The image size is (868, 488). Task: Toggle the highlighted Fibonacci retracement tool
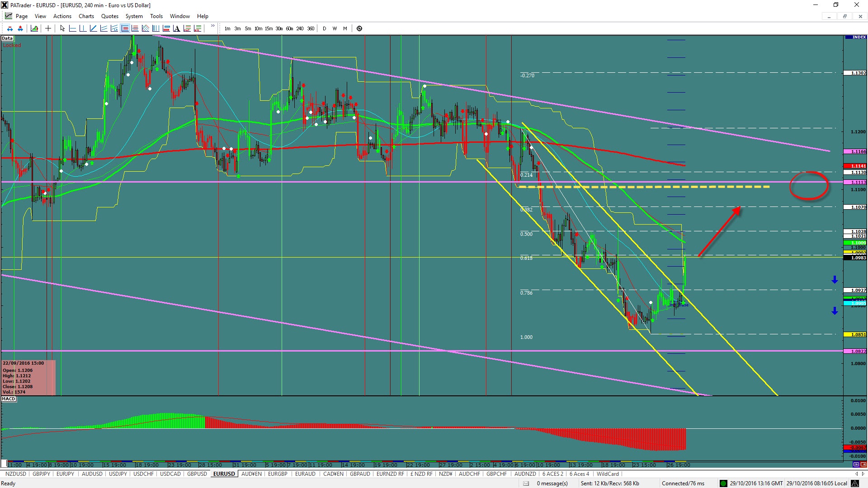[x=125, y=28]
